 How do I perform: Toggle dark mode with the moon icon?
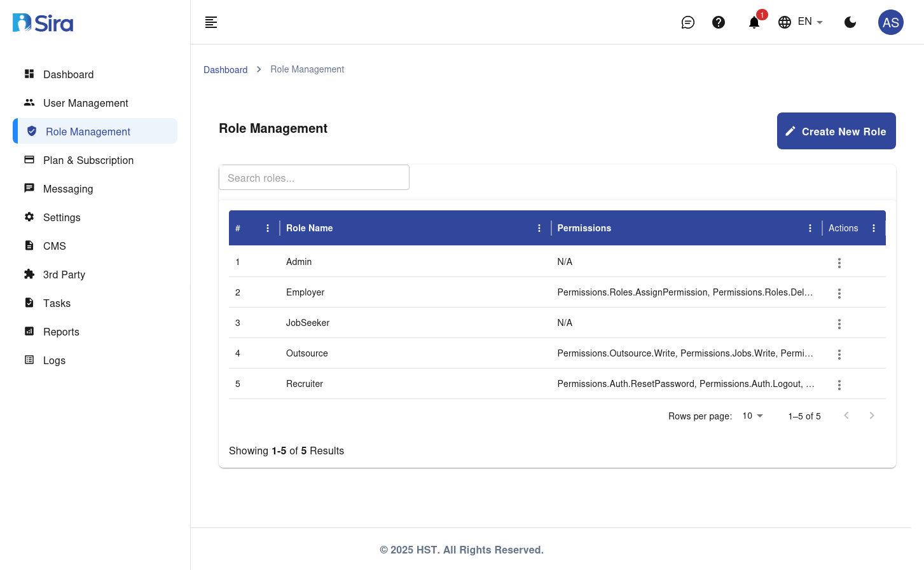pos(850,22)
